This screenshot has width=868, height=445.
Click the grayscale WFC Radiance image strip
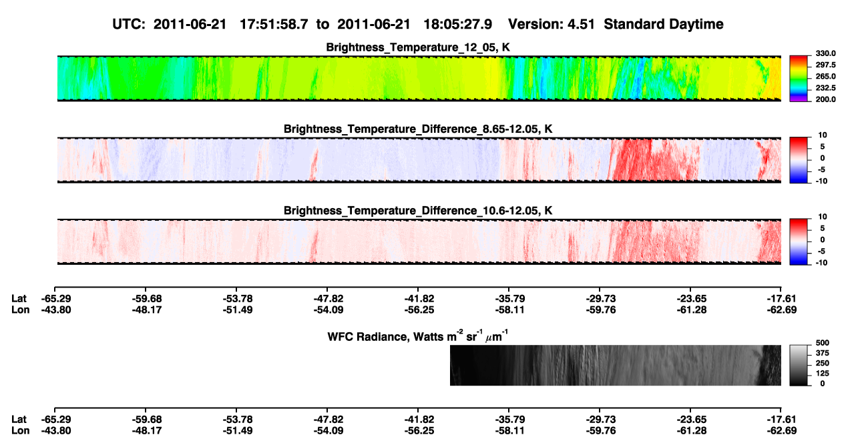pyautogui.click(x=615, y=366)
